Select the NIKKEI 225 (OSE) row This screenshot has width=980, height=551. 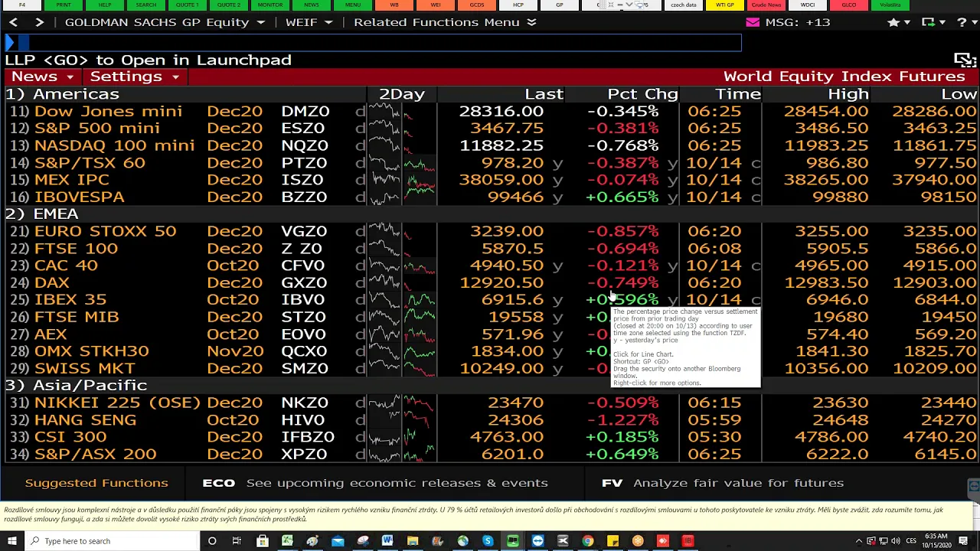pos(490,403)
